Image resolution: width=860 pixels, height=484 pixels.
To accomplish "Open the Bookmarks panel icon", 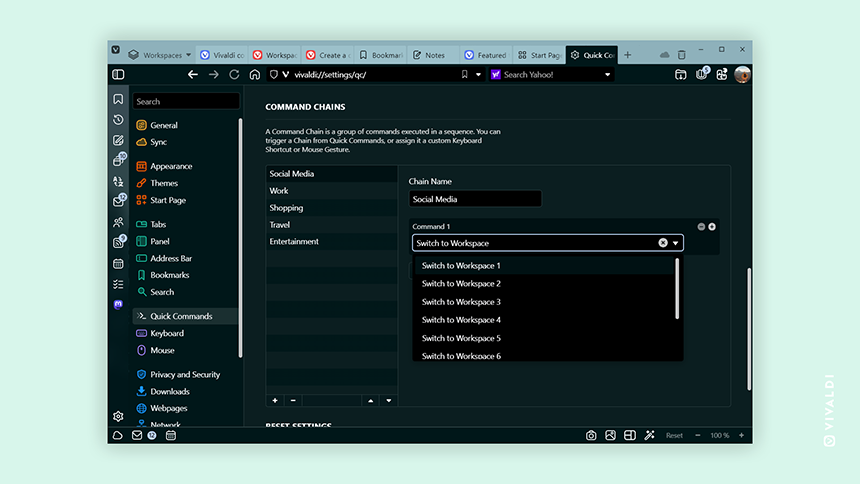I will click(x=118, y=99).
